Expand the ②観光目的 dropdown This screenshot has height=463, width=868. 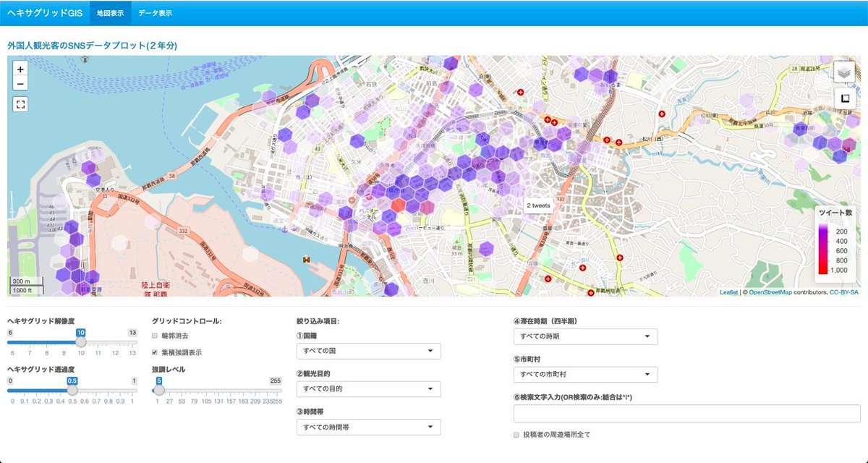(368, 389)
